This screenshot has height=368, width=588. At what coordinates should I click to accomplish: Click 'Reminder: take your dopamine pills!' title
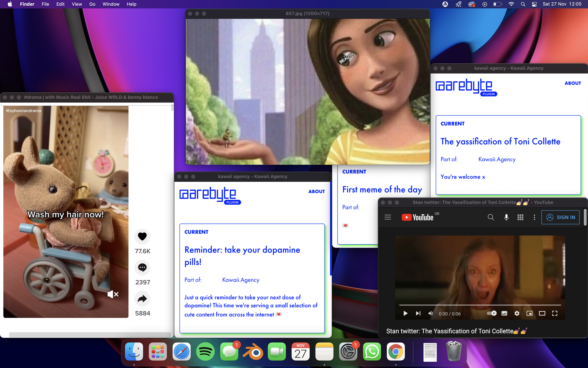[x=242, y=256]
